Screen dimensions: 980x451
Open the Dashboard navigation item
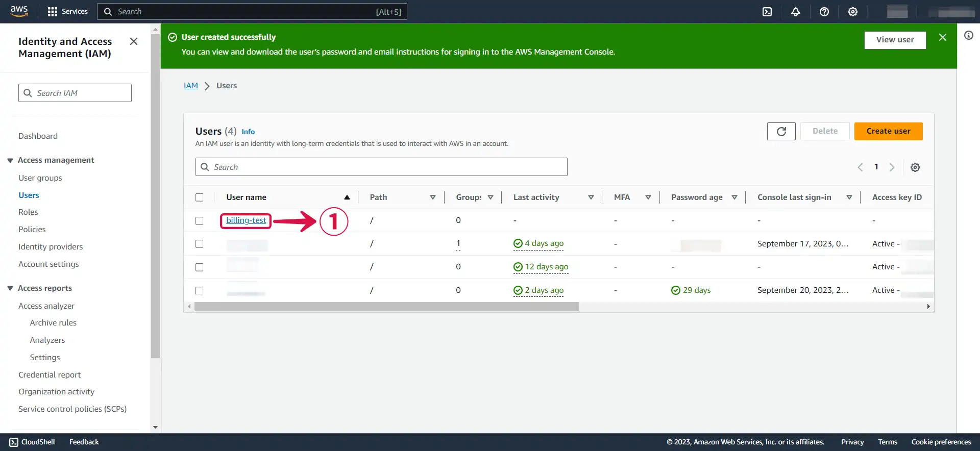38,136
